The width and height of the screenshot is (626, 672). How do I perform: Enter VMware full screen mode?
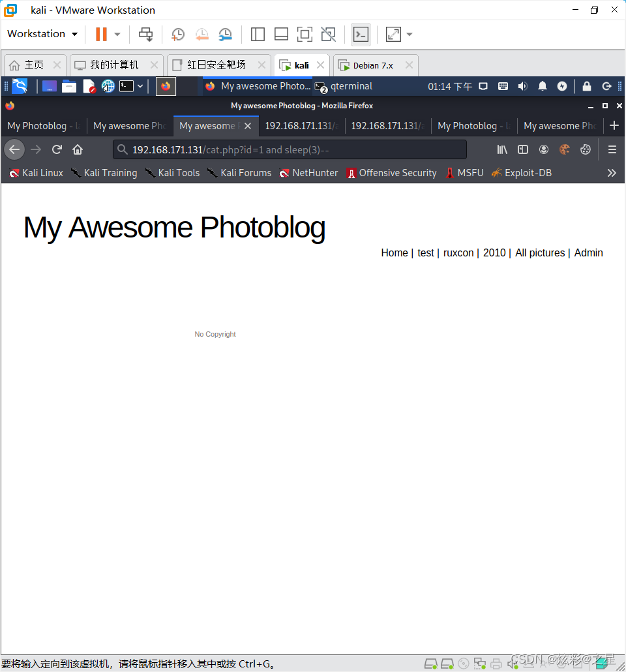[305, 35]
